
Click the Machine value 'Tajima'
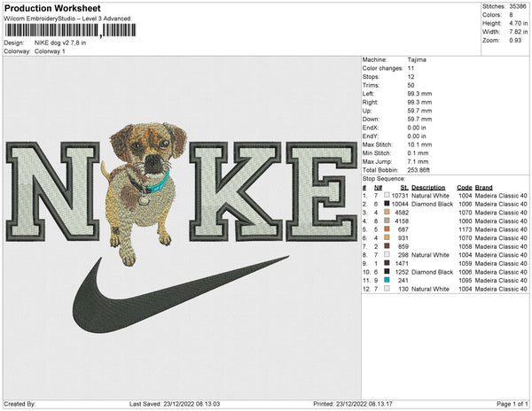pyautogui.click(x=417, y=59)
